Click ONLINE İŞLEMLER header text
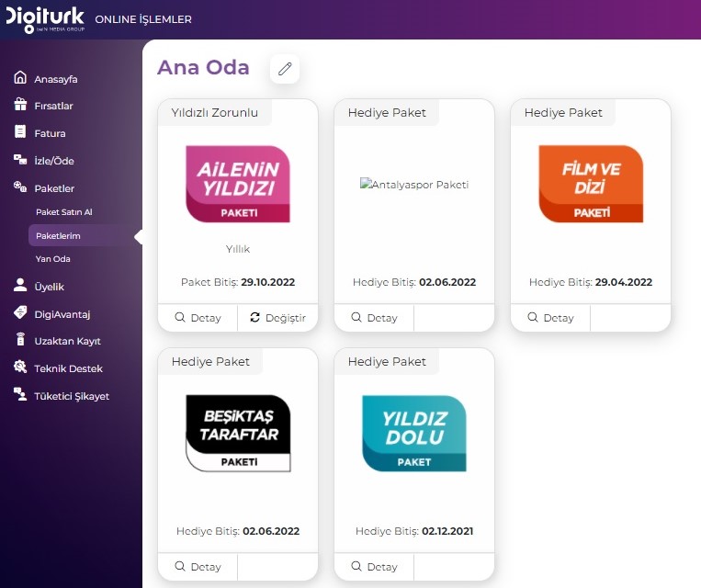Image resolution: width=701 pixels, height=588 pixels. click(x=143, y=19)
